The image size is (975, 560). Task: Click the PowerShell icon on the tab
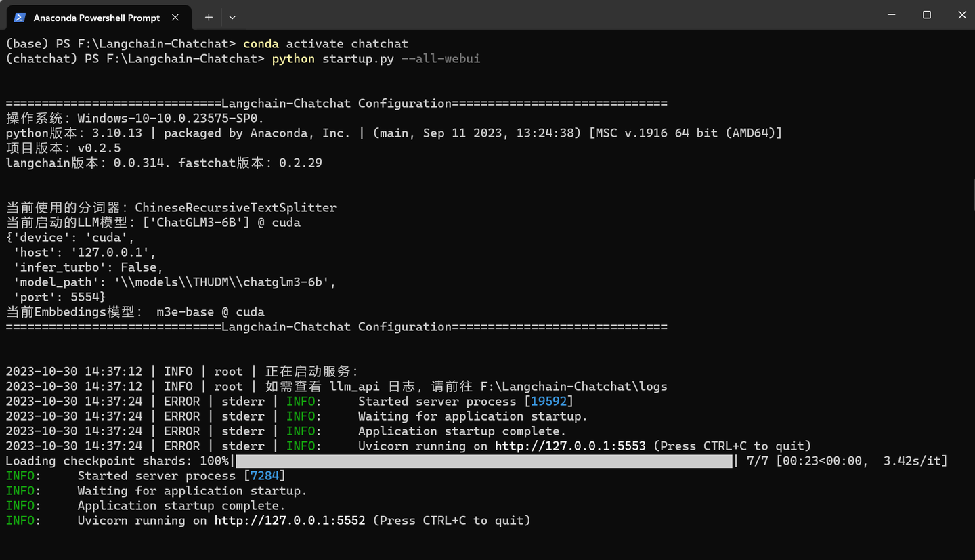pyautogui.click(x=20, y=17)
